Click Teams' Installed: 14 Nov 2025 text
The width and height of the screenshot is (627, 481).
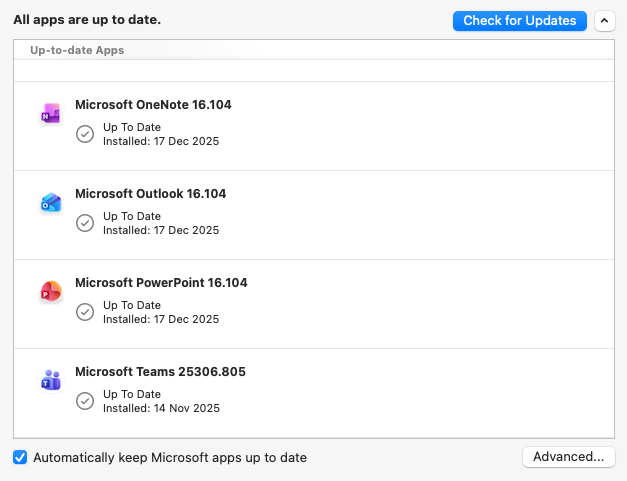point(161,408)
